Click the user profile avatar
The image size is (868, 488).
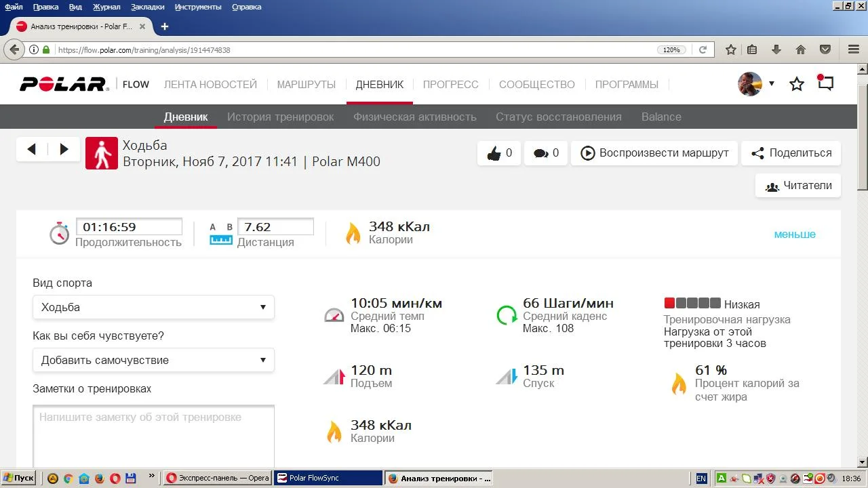(x=750, y=84)
